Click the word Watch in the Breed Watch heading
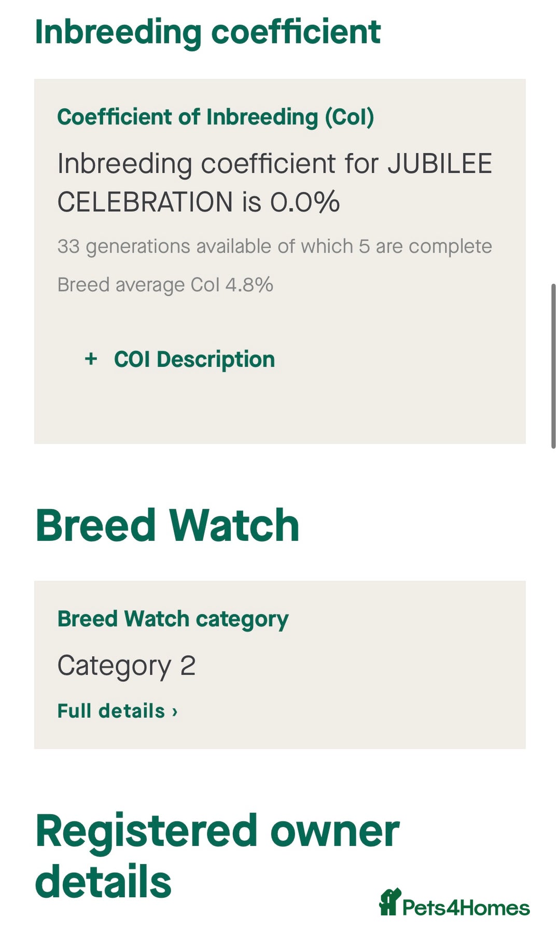 point(235,525)
